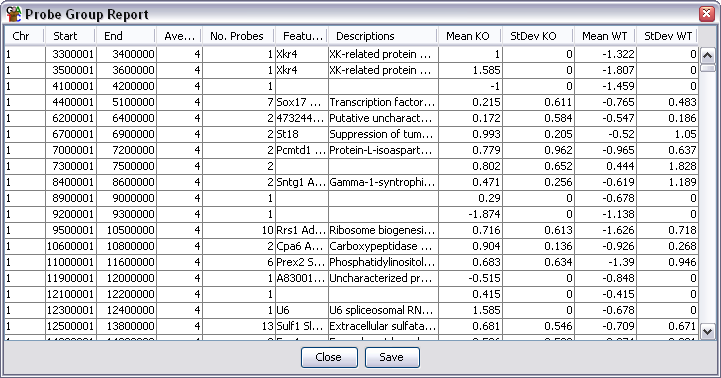
Task: Click Carboxypeptidase ... description cell
Action: [383, 246]
